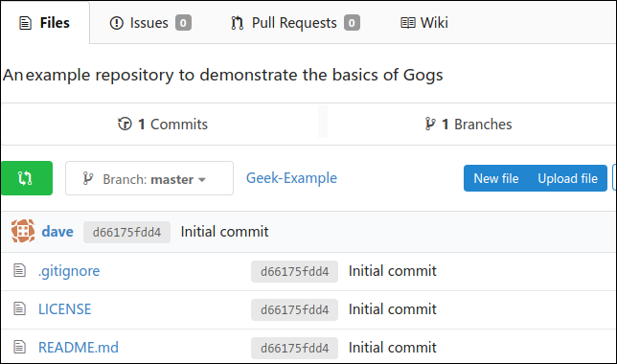Image resolution: width=617 pixels, height=364 pixels.
Task: Click the README.md file icon
Action: point(20,347)
